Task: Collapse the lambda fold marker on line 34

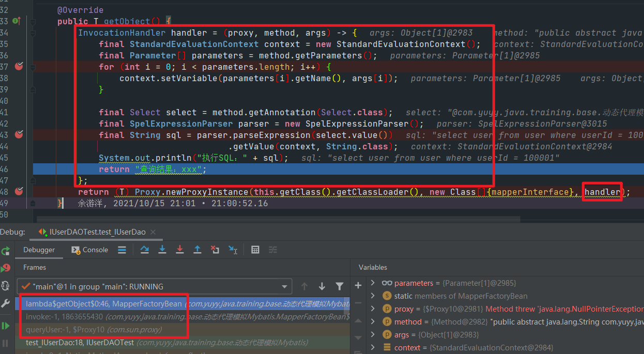Action: click(x=33, y=33)
